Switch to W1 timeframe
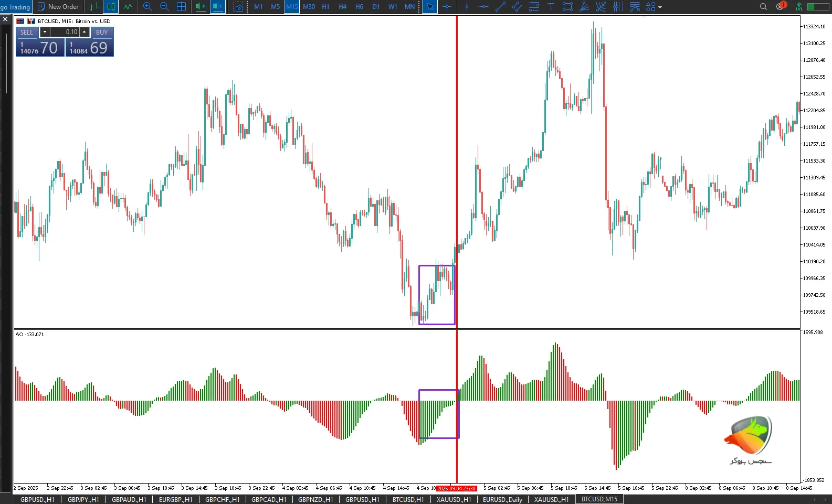Viewport: 832px width, 504px height. (393, 7)
